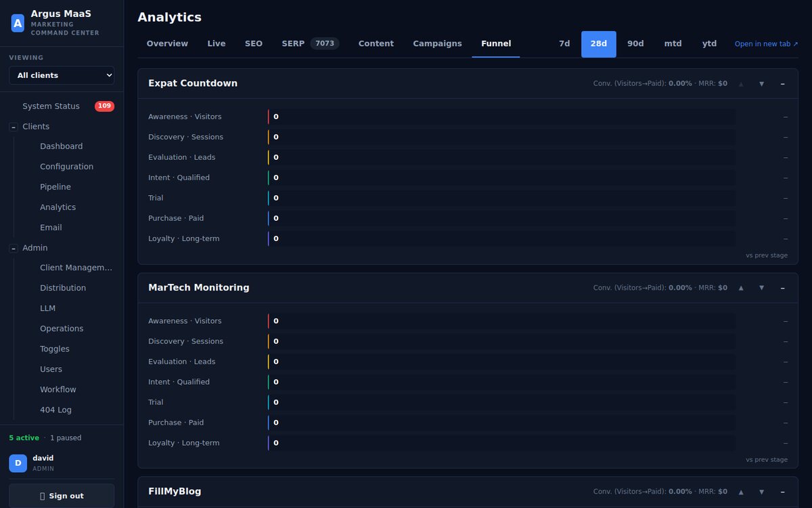Image resolution: width=812 pixels, height=508 pixels.
Task: Open Configuration in sidebar
Action: pyautogui.click(x=66, y=167)
